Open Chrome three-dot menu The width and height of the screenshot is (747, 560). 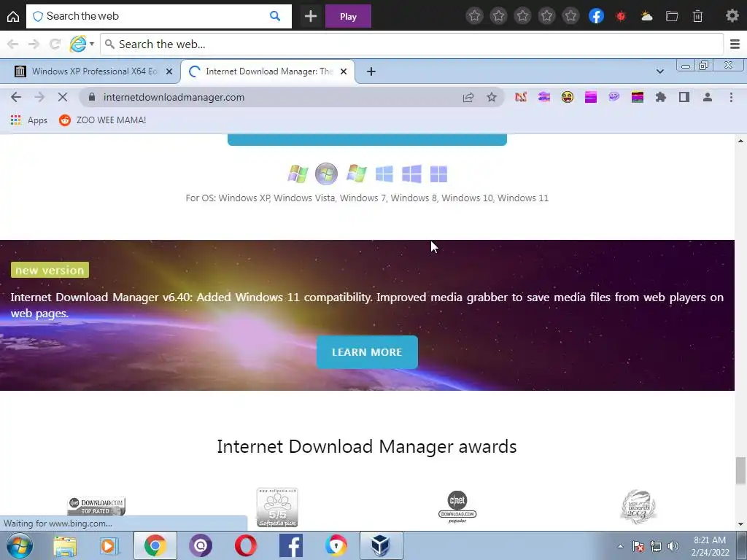click(x=731, y=97)
